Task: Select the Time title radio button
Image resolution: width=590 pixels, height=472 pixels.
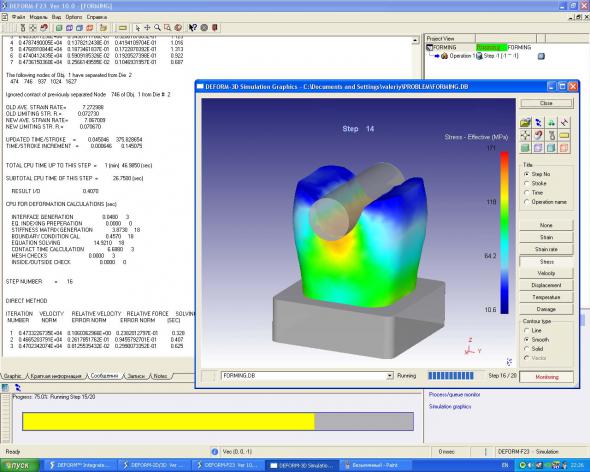Action: pyautogui.click(x=527, y=193)
